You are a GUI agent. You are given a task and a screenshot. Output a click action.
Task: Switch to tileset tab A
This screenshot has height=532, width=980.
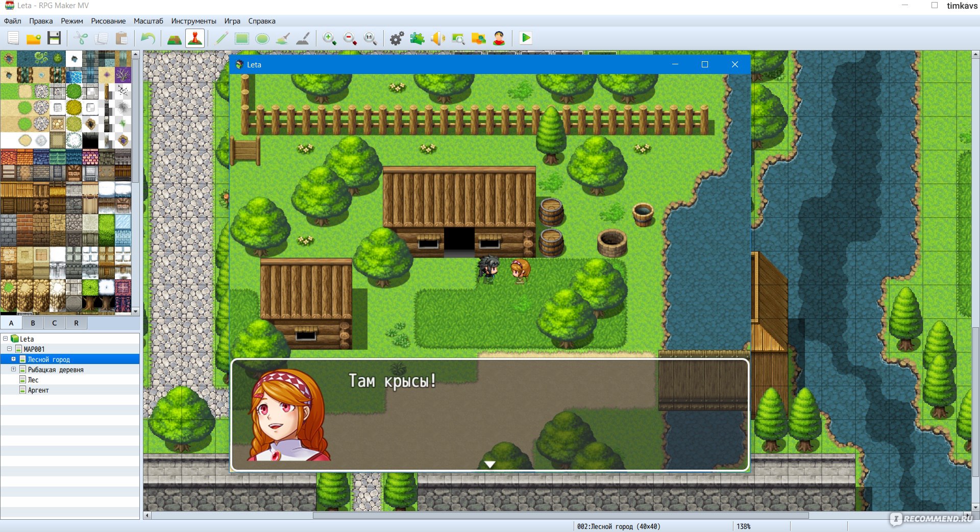[11, 323]
